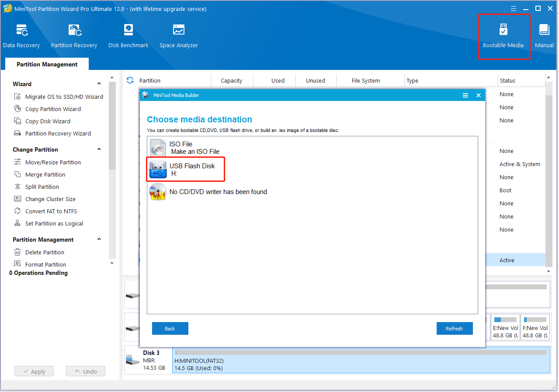The height and width of the screenshot is (392, 559).
Task: Click Refresh button in Media Builder
Action: [x=455, y=329]
